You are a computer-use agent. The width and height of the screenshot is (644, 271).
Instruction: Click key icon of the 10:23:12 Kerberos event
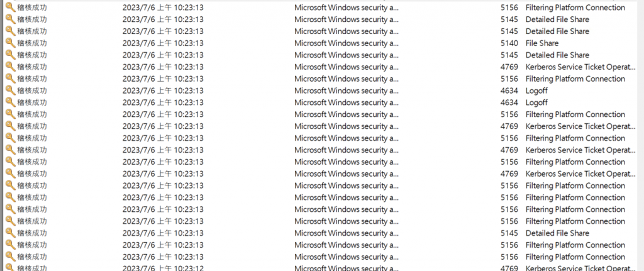10,268
